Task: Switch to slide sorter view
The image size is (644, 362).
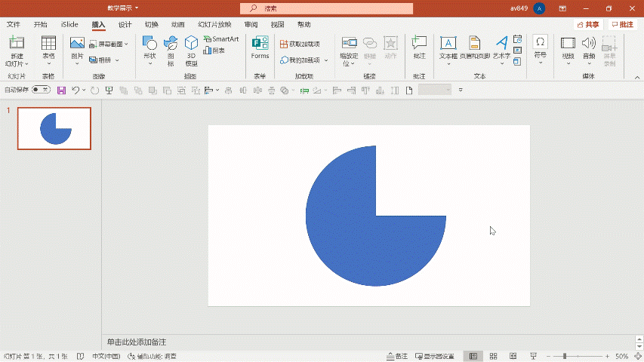Action: tap(493, 356)
